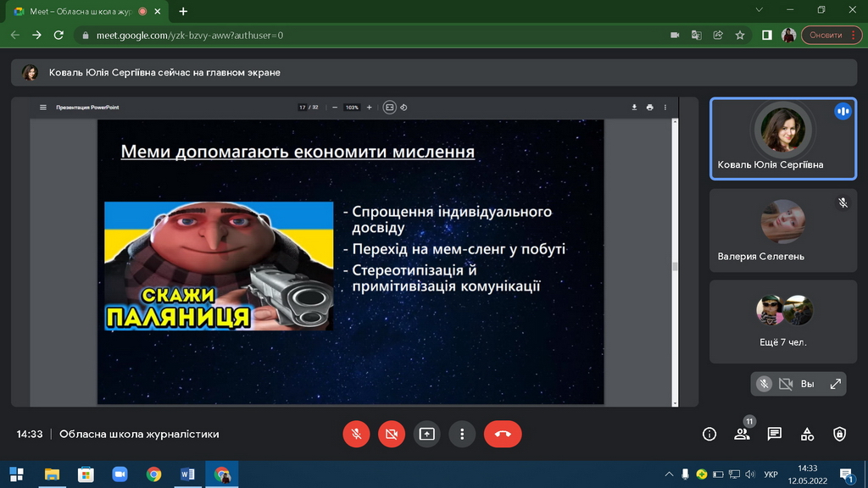Viewport: 868px width, 488px height.
Task: Open the PDF viewer sidebar menu
Action: (43, 108)
